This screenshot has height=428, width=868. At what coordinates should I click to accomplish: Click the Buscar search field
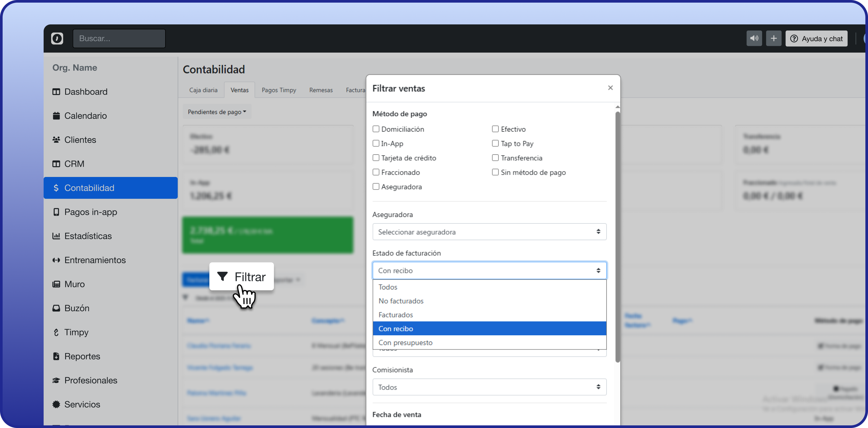tap(119, 38)
